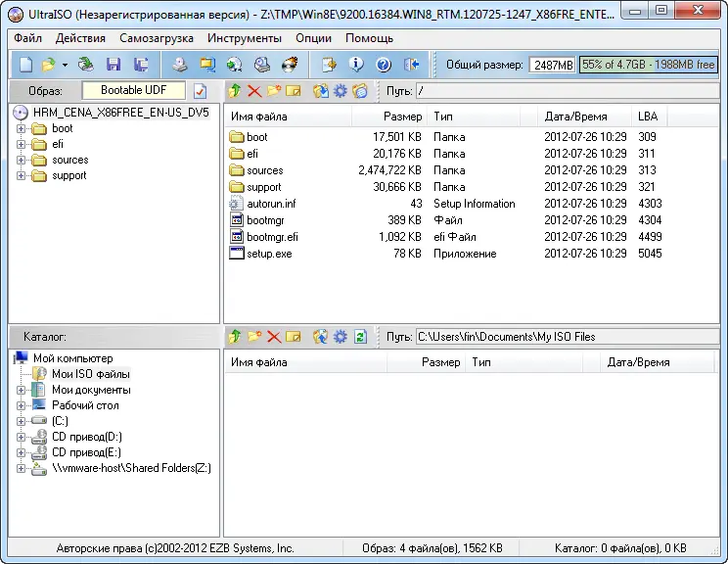The image size is (728, 564).
Task: Create a new image with the blank page icon
Action: (25, 65)
